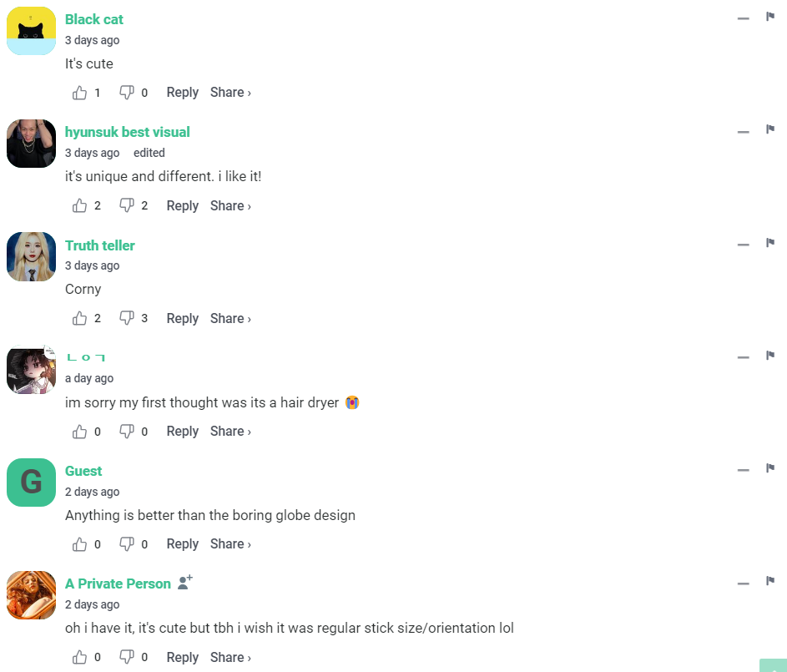787x672 pixels.
Task: Collapse Black cat's comment thread
Action: 743,18
